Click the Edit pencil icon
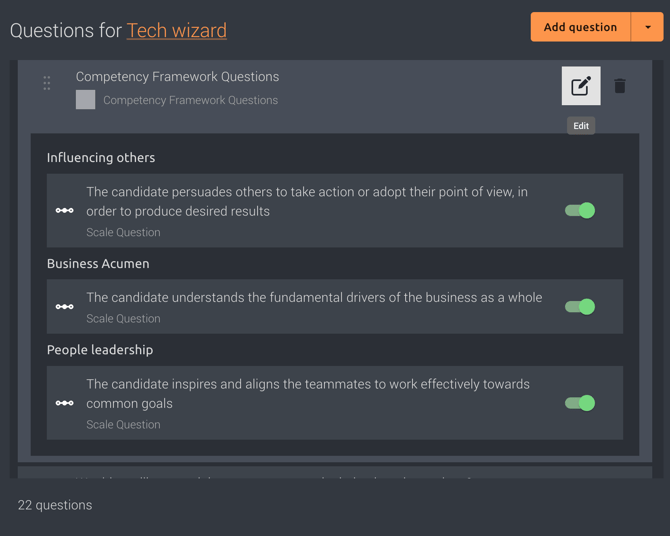The width and height of the screenshot is (670, 536). point(581,86)
